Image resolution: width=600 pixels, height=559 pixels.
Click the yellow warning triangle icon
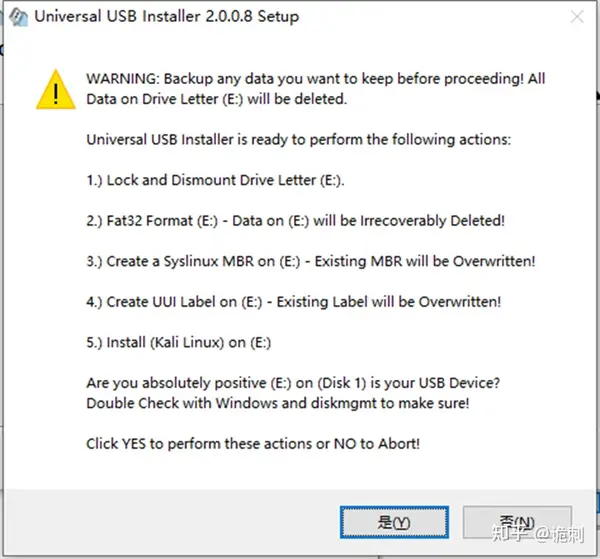point(56,90)
